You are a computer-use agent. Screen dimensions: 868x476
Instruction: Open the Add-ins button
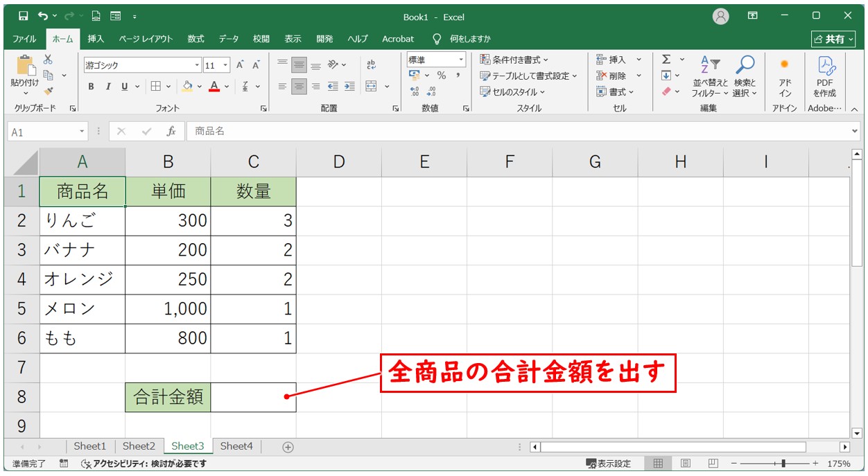click(785, 76)
